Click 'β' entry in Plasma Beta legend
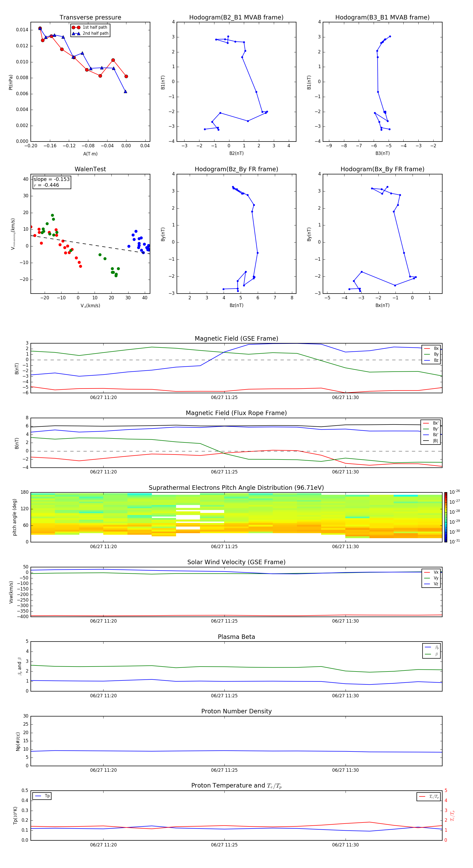 pyautogui.click(x=431, y=654)
